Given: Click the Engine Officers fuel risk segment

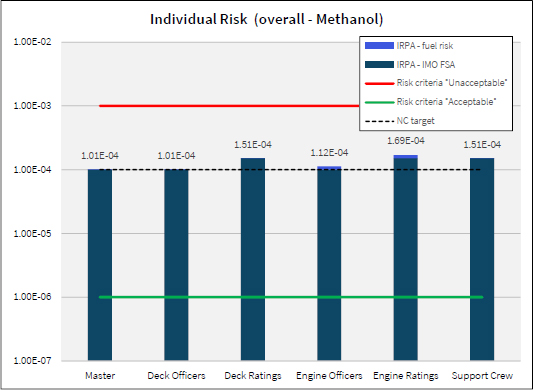Looking at the screenshot, I should 329,168.
